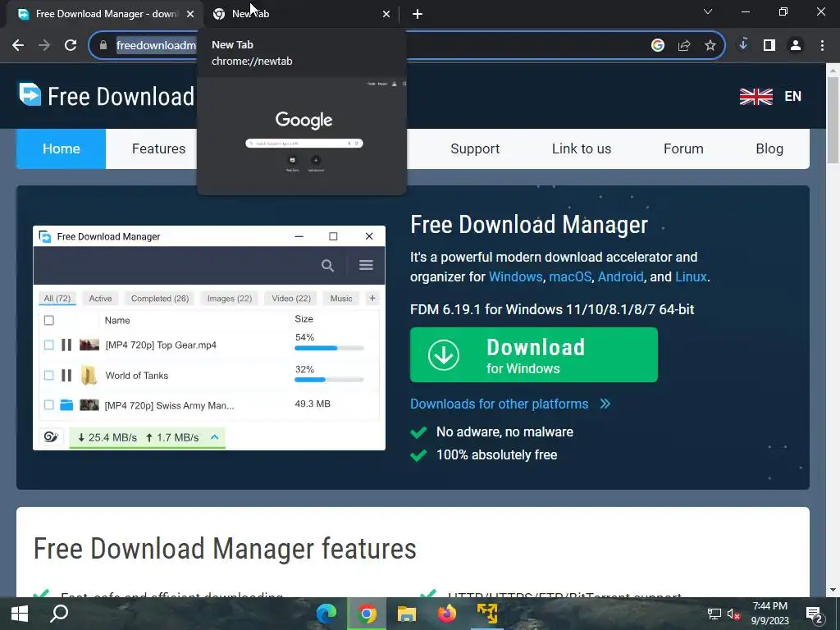
Task: Open the FDM extension download arrow icon
Action: 743,45
